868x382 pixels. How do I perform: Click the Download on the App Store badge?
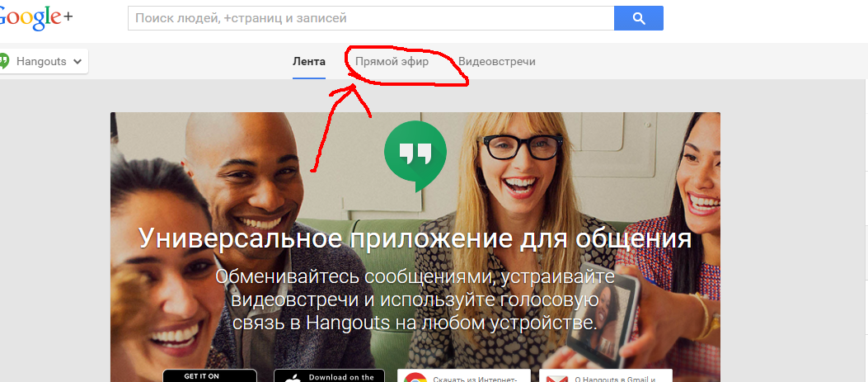[329, 376]
